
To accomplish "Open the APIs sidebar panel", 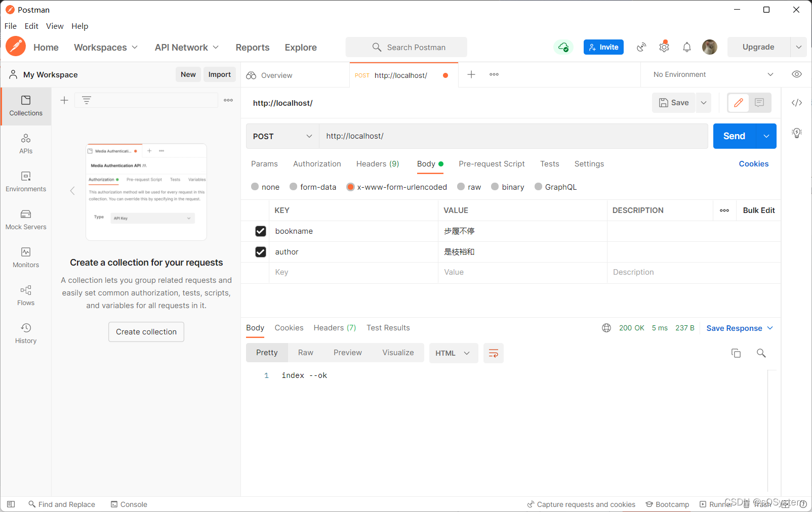I will pos(26,144).
